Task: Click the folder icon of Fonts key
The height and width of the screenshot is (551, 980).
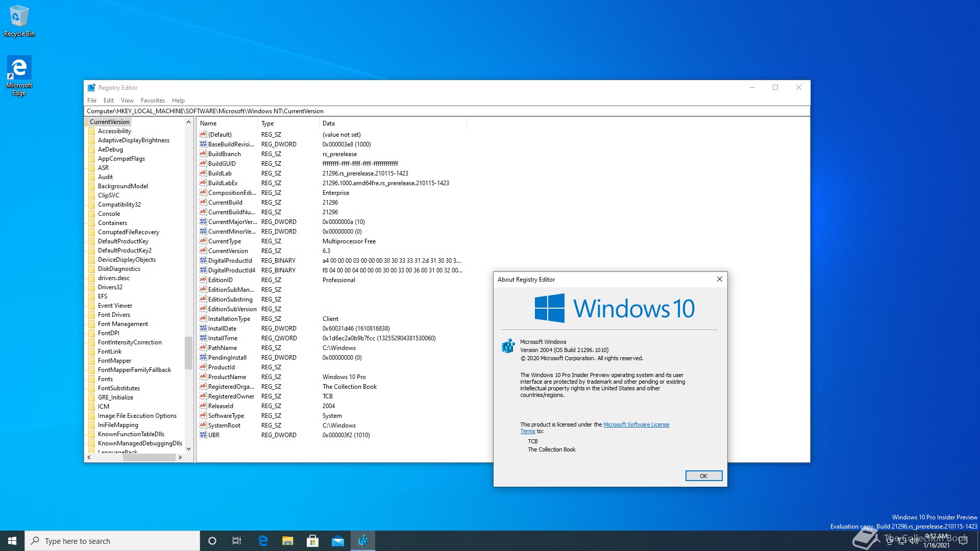Action: click(x=92, y=379)
